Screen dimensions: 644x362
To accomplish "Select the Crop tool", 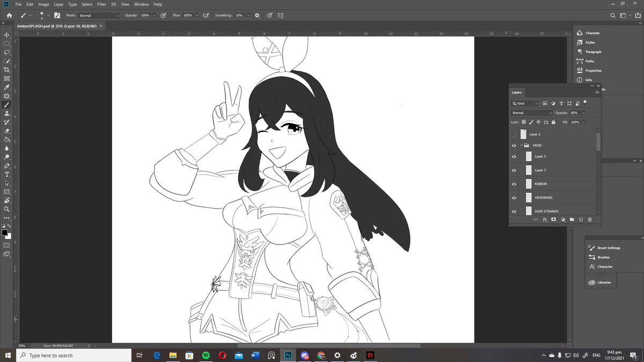I will [x=7, y=70].
